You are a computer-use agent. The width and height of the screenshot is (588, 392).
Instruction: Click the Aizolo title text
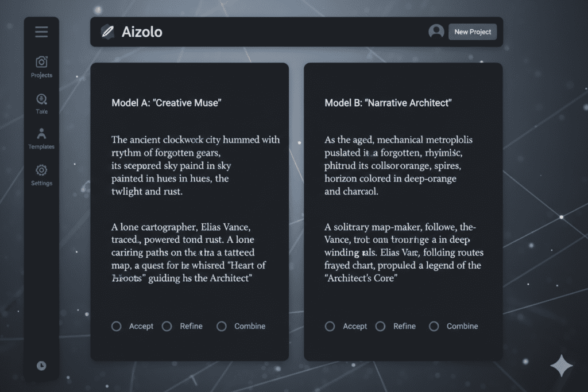click(x=142, y=32)
